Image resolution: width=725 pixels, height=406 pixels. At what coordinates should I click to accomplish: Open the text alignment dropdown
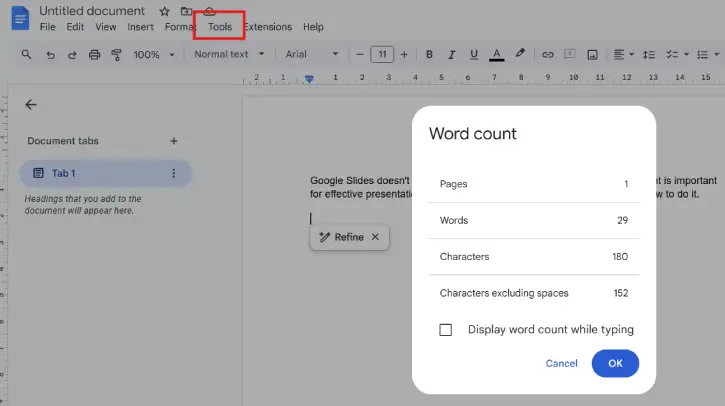click(x=623, y=55)
